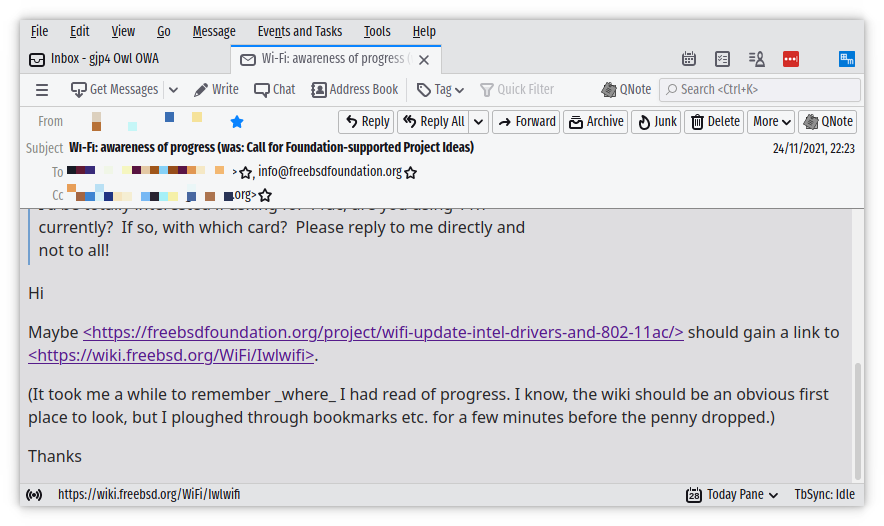The height and width of the screenshot is (526, 884).
Task: Mark message as Junk
Action: 656,122
